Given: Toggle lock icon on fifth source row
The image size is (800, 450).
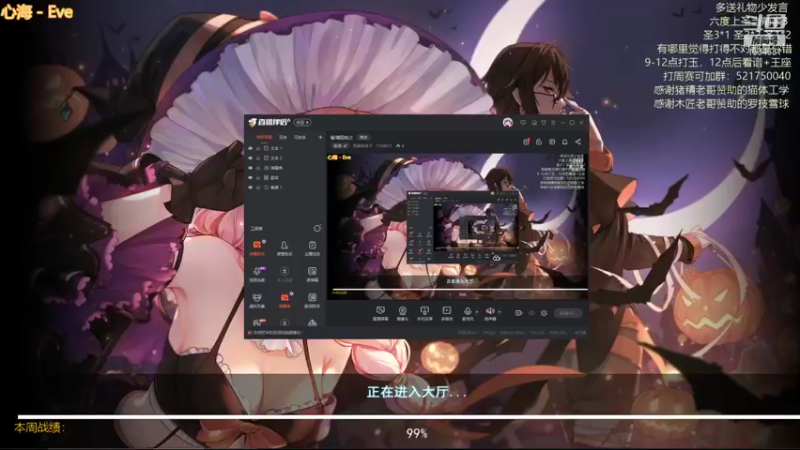Looking at the screenshot, I should (x=258, y=187).
